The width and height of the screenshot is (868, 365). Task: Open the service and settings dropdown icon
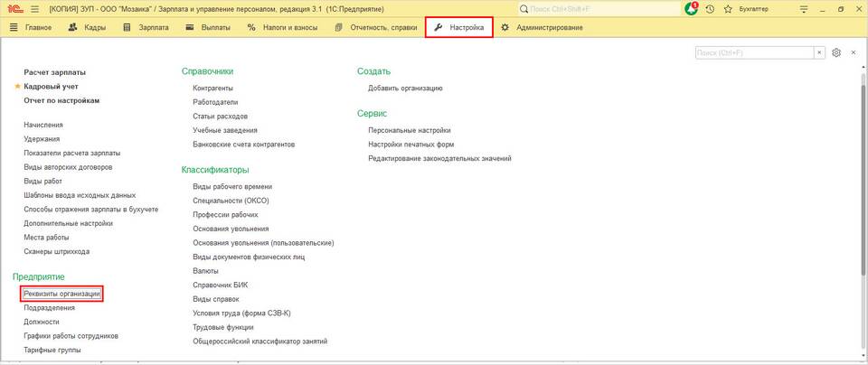point(804,9)
